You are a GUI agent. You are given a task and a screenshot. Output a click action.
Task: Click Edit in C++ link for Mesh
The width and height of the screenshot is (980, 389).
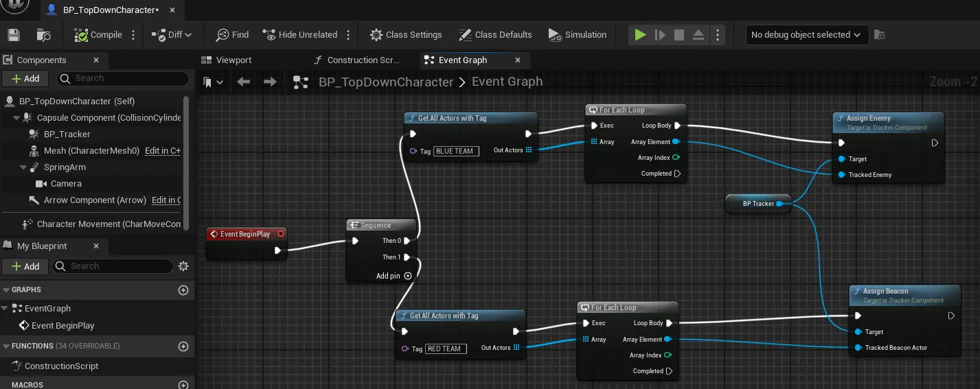[x=163, y=151]
